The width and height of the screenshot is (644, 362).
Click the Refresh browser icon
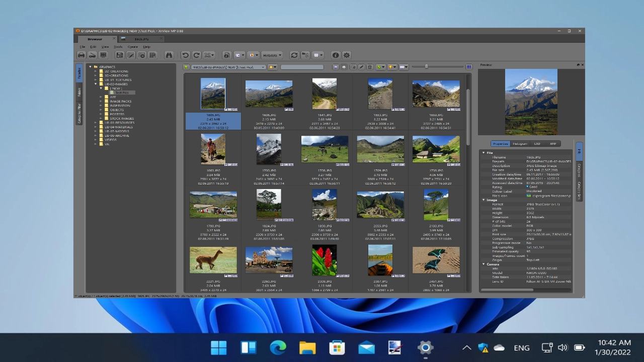294,55
